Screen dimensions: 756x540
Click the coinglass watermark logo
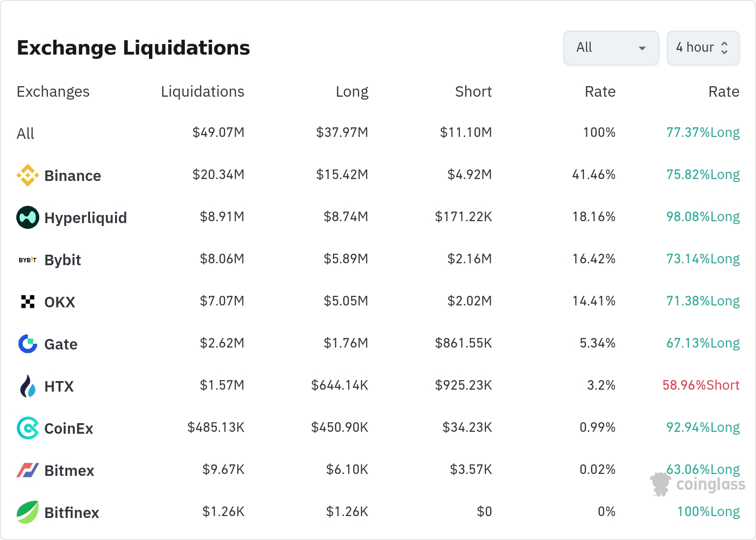pyautogui.click(x=698, y=484)
